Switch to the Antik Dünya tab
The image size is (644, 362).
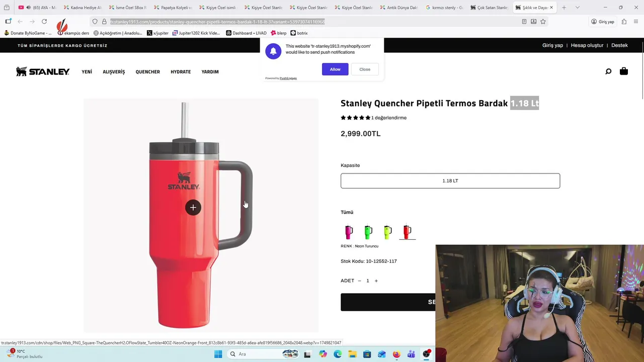(x=398, y=8)
